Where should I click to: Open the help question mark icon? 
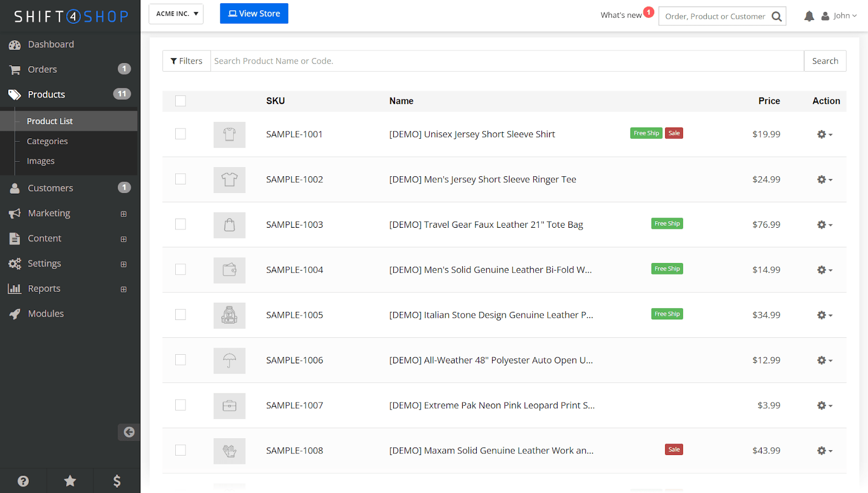tap(23, 481)
